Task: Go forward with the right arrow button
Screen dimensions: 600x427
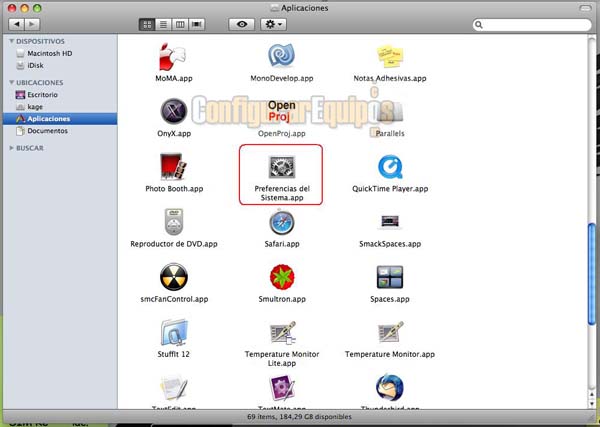Action: [32, 24]
